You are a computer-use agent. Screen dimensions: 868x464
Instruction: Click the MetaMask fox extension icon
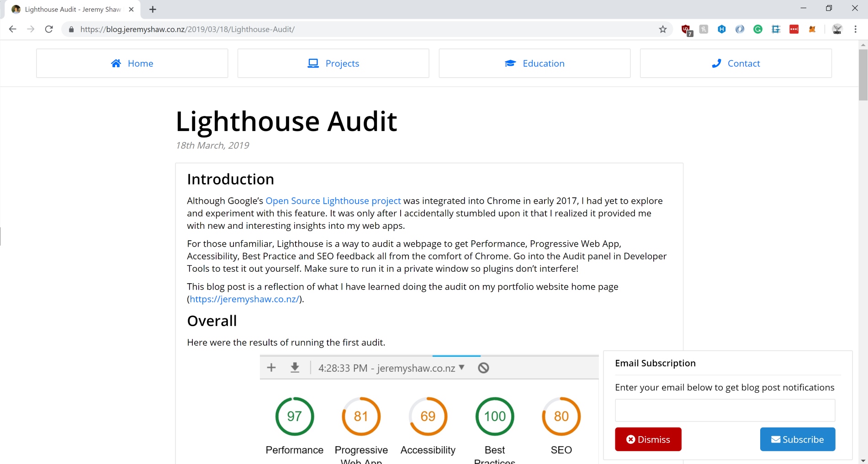pos(812,29)
